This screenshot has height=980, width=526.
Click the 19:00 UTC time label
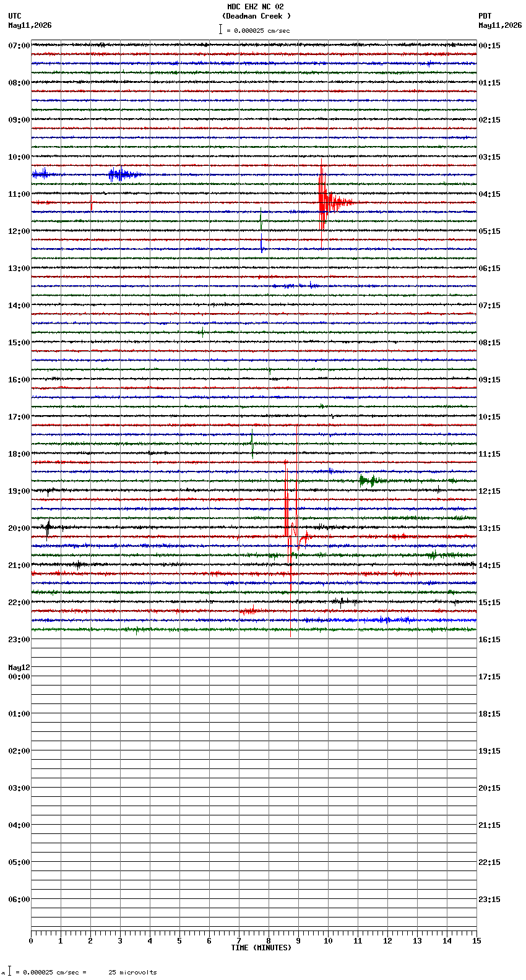[19, 491]
